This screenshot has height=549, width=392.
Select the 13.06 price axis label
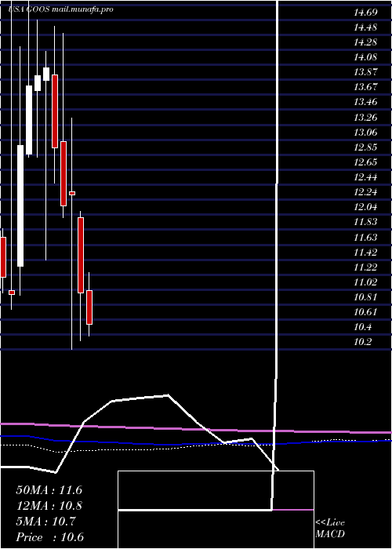point(365,133)
